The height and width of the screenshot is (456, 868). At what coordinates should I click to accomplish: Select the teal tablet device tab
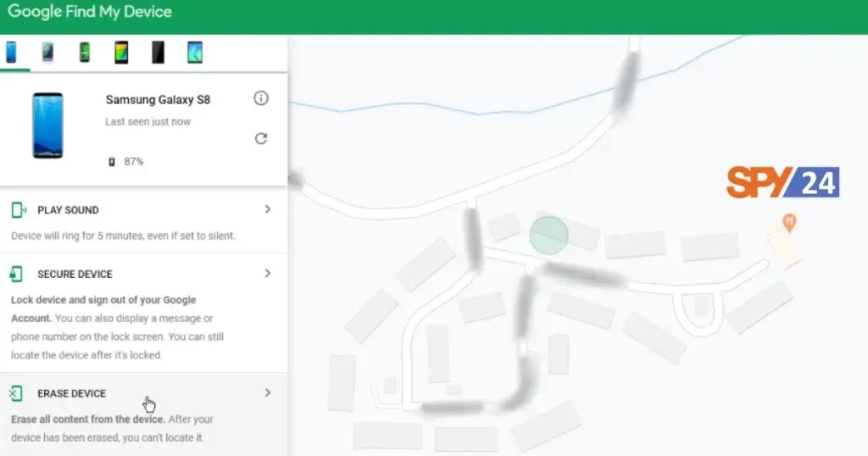195,53
